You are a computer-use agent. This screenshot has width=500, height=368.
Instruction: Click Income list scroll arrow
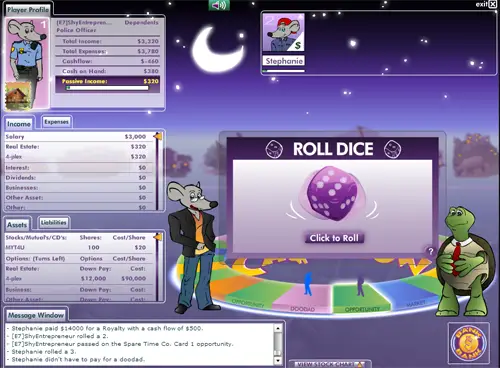(x=158, y=136)
